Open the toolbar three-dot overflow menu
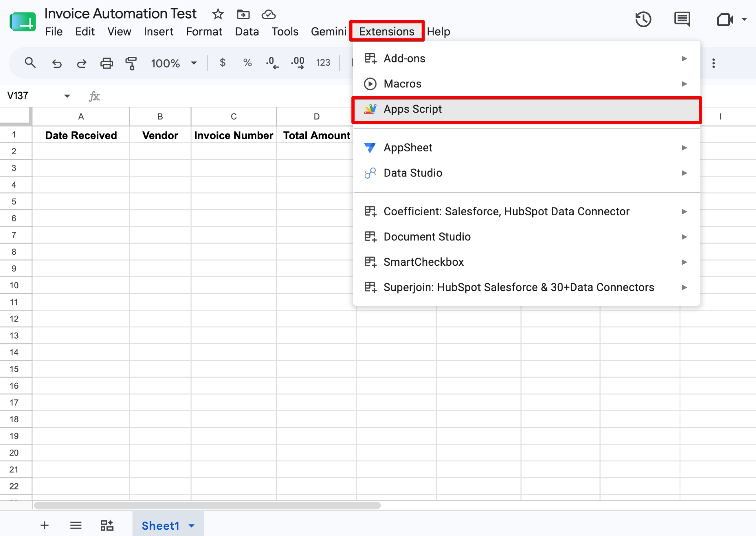This screenshot has width=756, height=536. tap(714, 63)
